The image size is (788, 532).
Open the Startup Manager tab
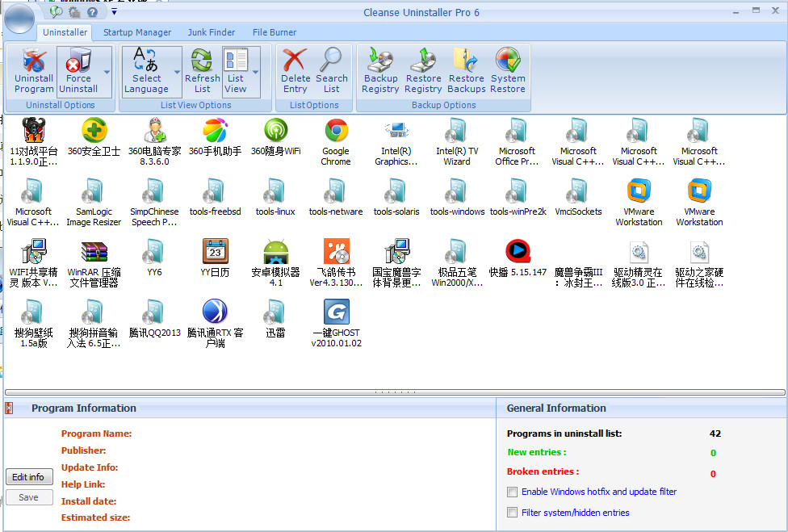(137, 32)
